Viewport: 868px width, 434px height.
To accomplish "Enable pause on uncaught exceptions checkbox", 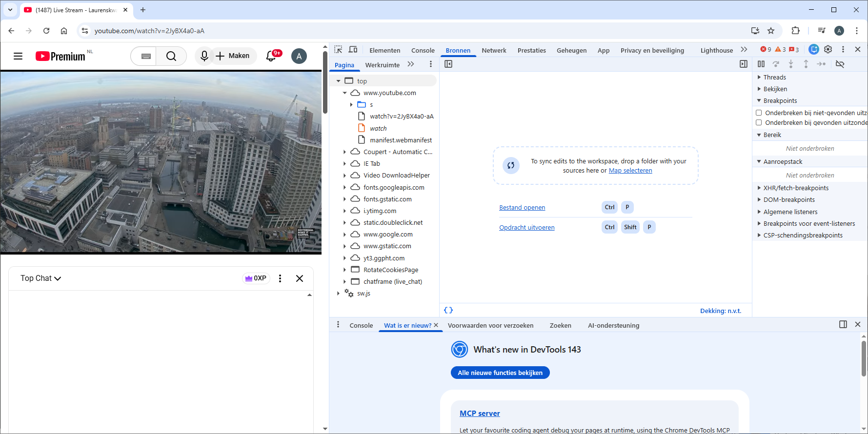I will coord(759,113).
